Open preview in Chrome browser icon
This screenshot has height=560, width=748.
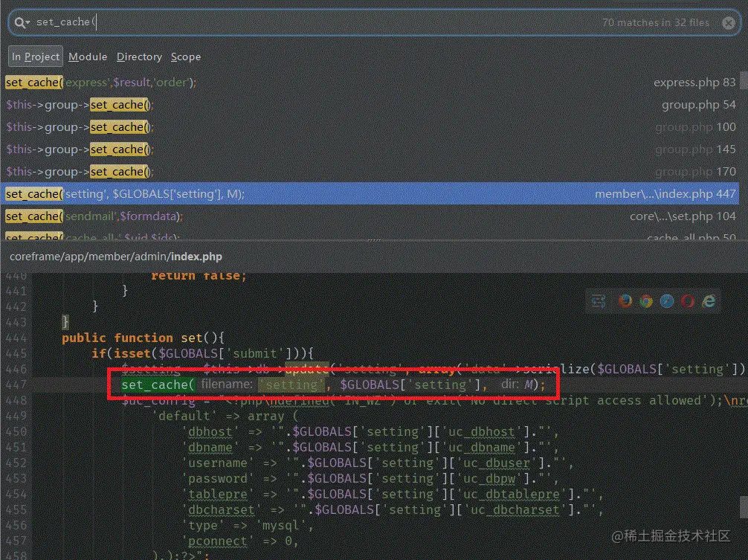tap(646, 301)
